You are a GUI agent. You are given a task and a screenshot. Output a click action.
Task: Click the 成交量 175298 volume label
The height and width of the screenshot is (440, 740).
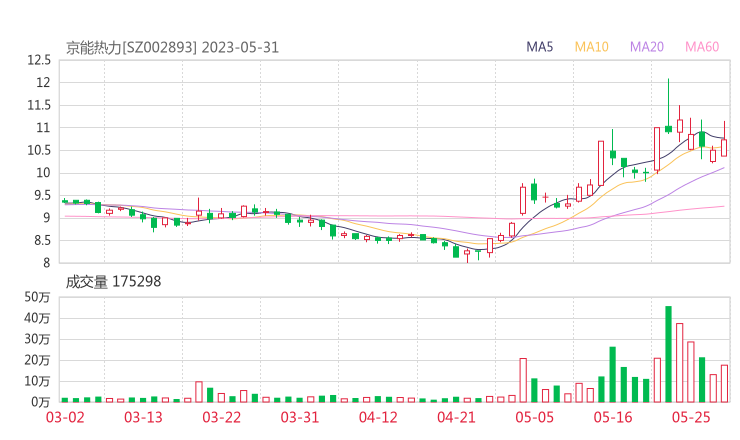click(113, 282)
